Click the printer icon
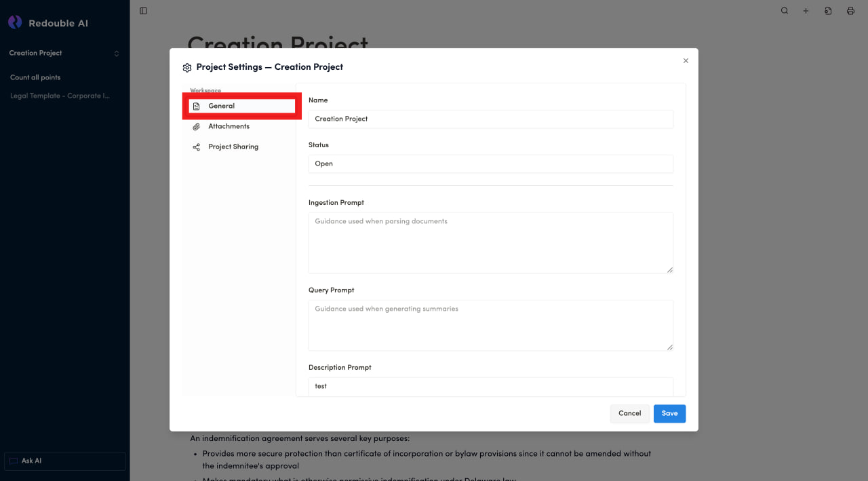 (x=850, y=11)
